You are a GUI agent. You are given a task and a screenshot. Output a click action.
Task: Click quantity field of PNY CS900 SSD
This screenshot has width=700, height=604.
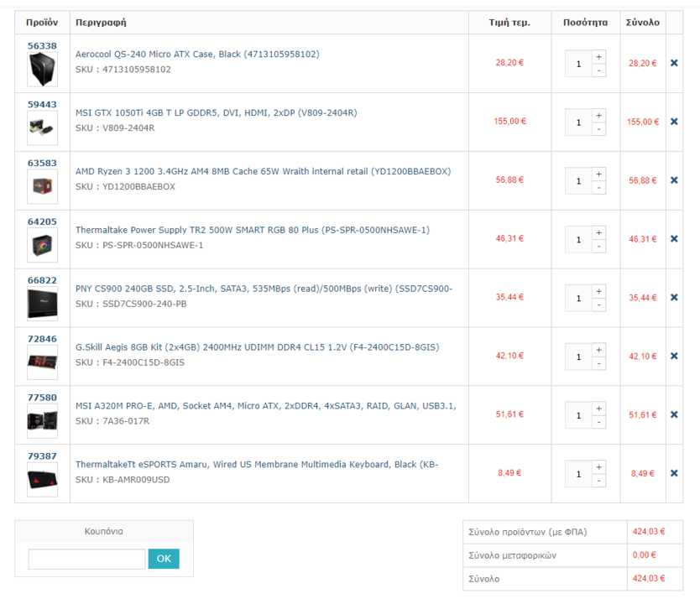coord(578,298)
